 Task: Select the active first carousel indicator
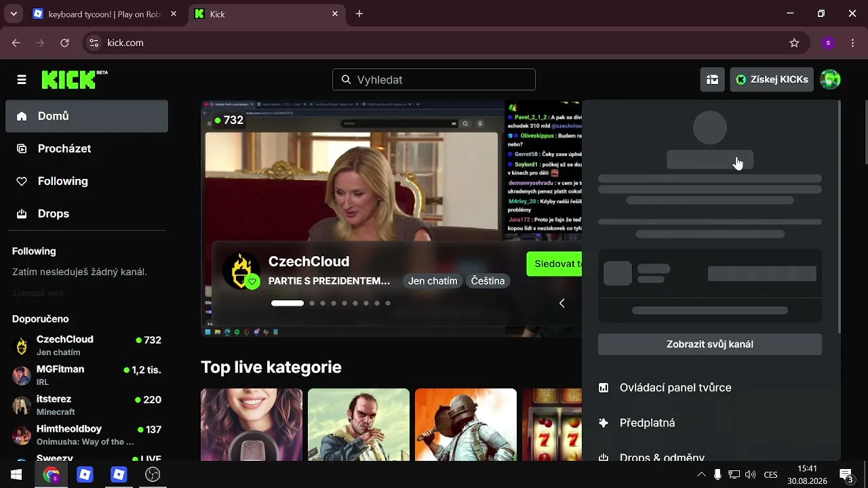(288, 303)
